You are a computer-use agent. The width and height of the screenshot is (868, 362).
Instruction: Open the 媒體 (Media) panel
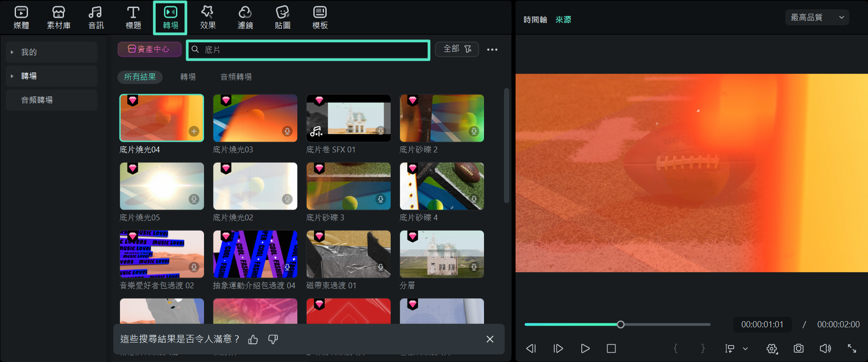(21, 18)
